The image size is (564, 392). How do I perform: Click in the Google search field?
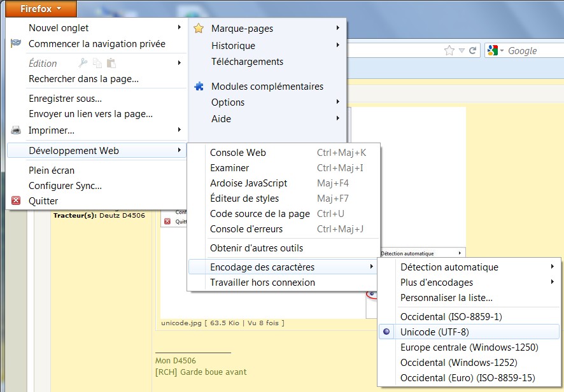[x=535, y=50]
